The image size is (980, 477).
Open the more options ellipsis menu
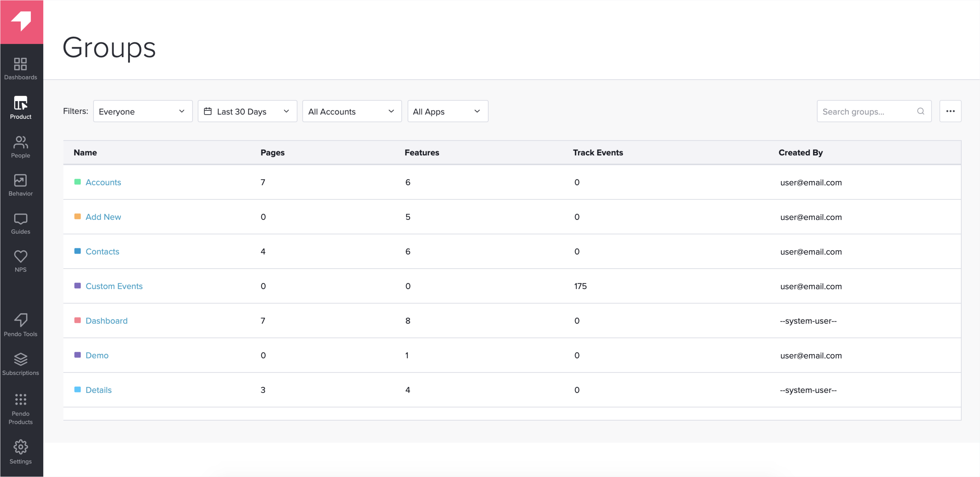click(x=950, y=111)
